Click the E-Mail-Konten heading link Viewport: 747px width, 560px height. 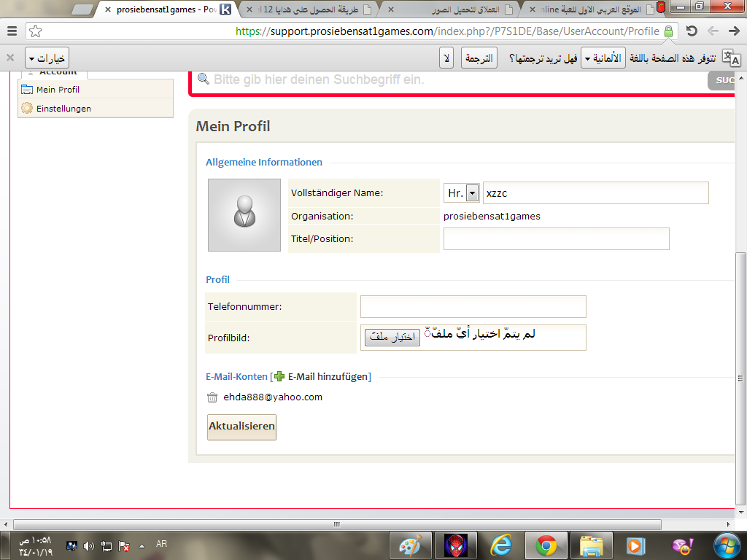237,377
